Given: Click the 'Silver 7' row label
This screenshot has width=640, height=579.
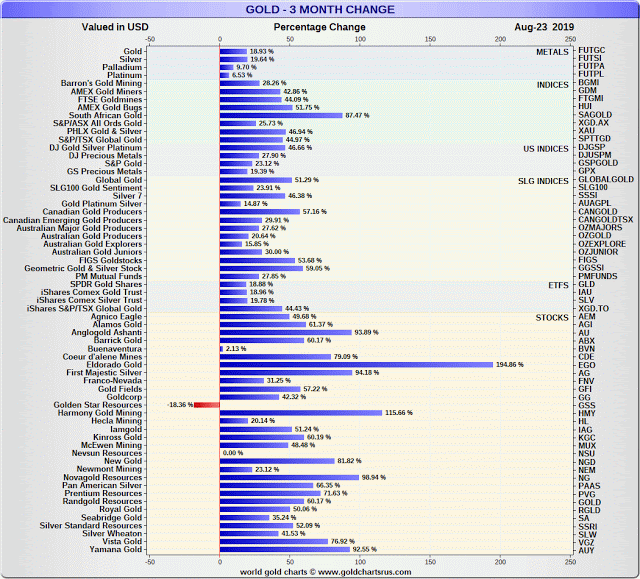Looking at the screenshot, I should tap(127, 196).
